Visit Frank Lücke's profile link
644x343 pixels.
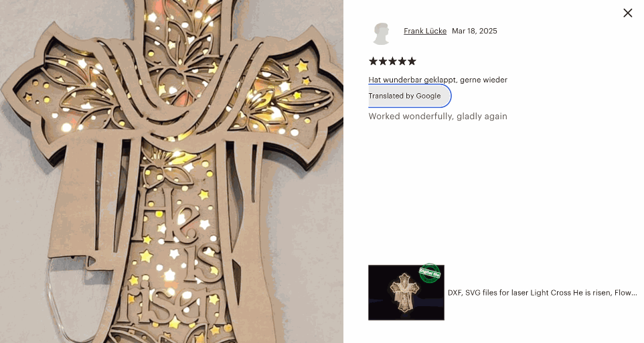(x=425, y=31)
